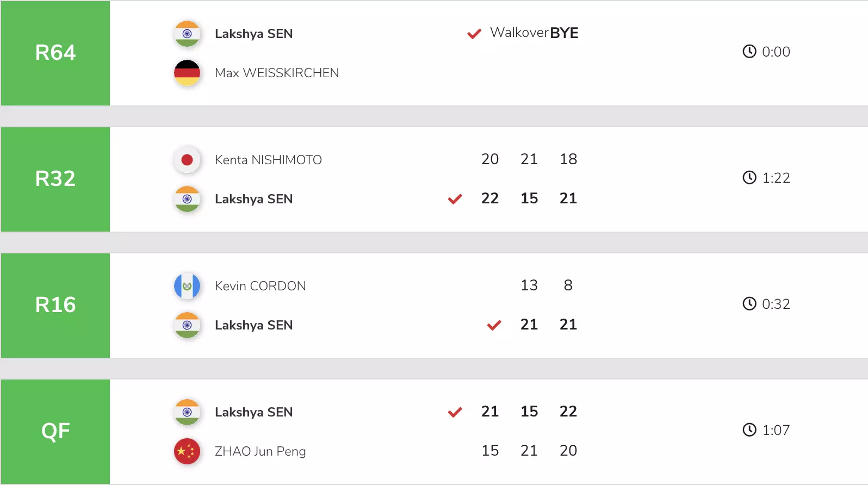The image size is (868, 485).
Task: Click Japan flag beside Kenta NISHIMOTO
Action: [187, 160]
